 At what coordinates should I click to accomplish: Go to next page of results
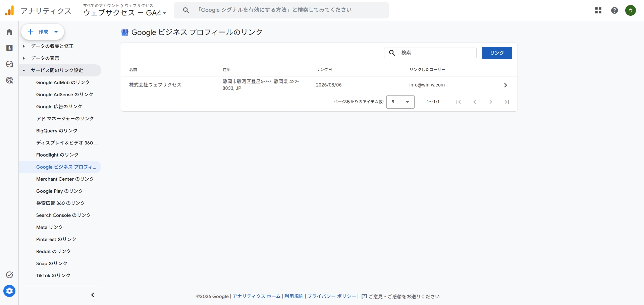pos(491,102)
